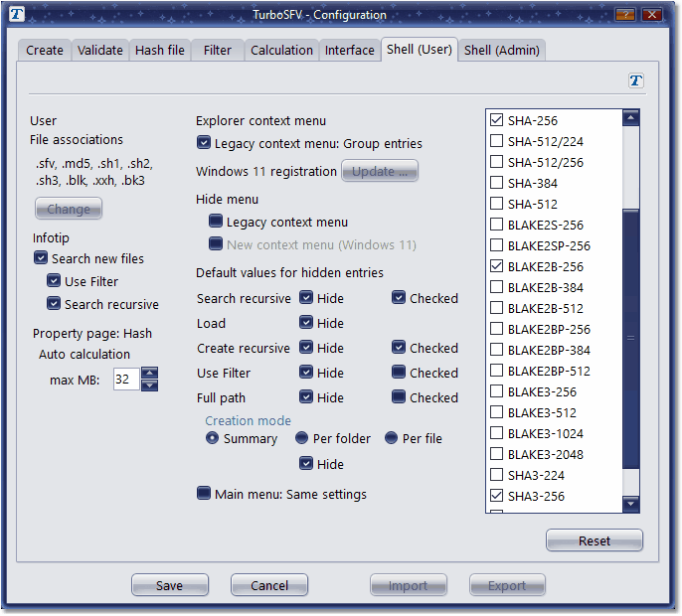
Task: Select Per file creation mode
Action: tap(391, 438)
